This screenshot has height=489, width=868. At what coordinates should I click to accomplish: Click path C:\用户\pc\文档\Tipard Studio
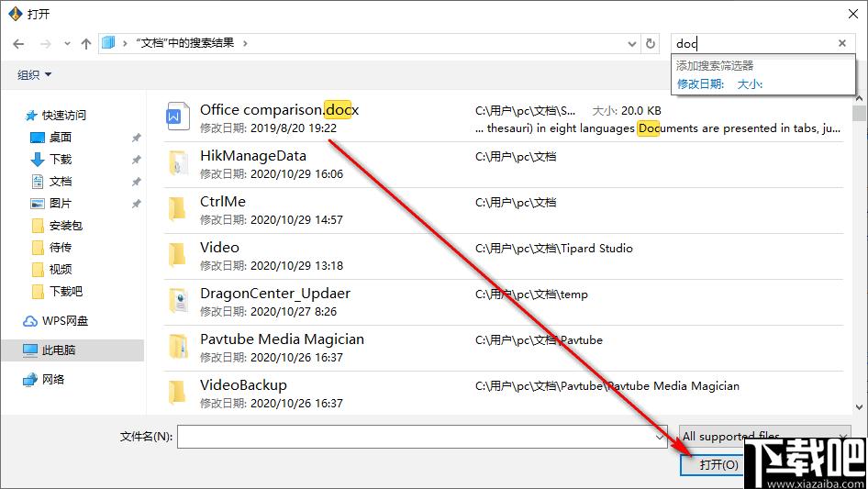pos(553,249)
